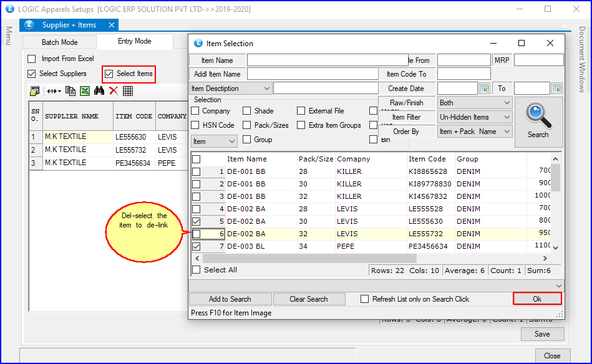Select the Supplier + Items tab
The width and height of the screenshot is (592, 364).
click(x=69, y=25)
